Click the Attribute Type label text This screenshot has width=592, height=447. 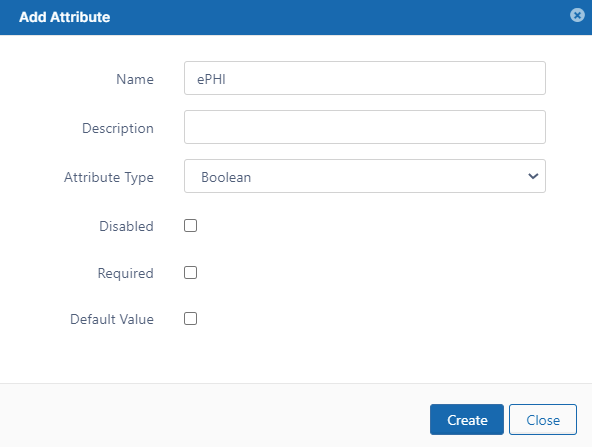[109, 177]
